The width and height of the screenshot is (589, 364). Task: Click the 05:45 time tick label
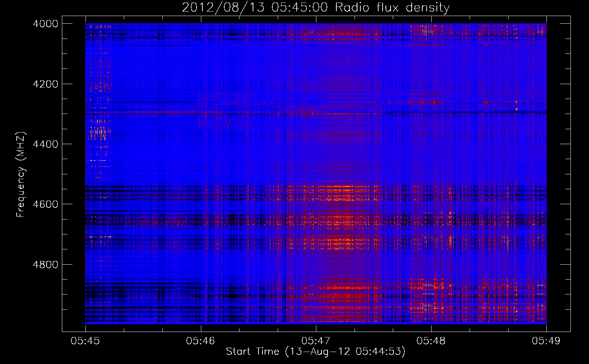point(85,341)
